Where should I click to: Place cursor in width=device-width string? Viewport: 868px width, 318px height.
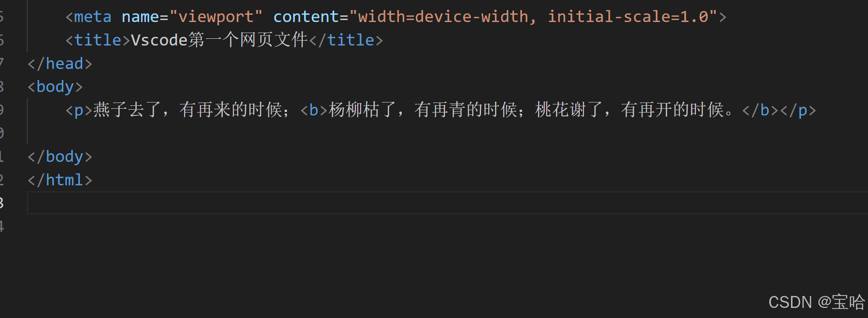coord(443,17)
